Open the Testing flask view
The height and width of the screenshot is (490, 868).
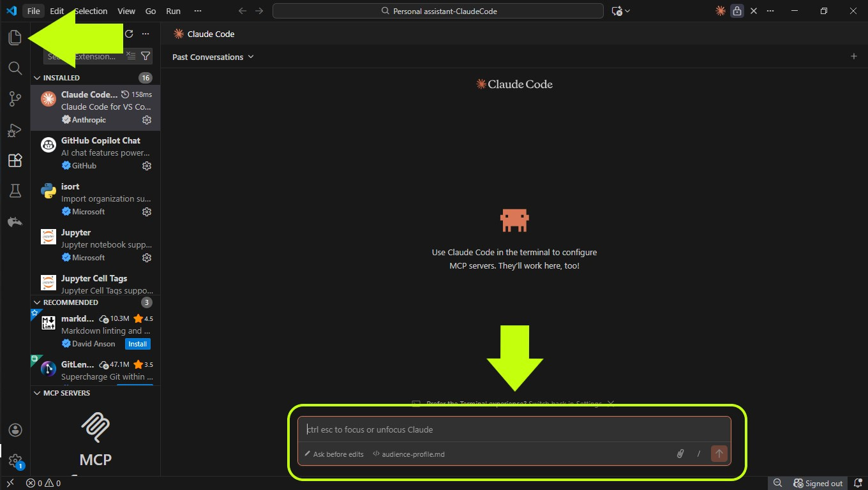(x=15, y=191)
